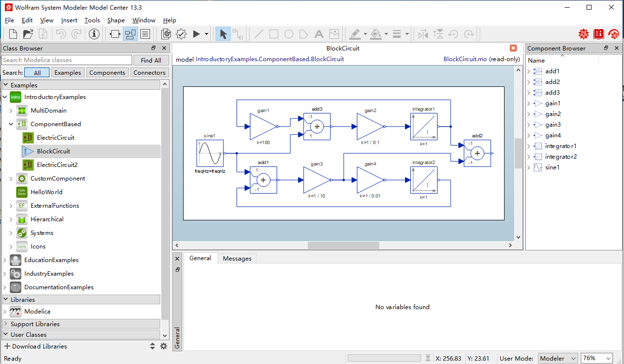Click the Class Information circled-i icon
The width and height of the screenshot is (624, 364).
point(94,34)
